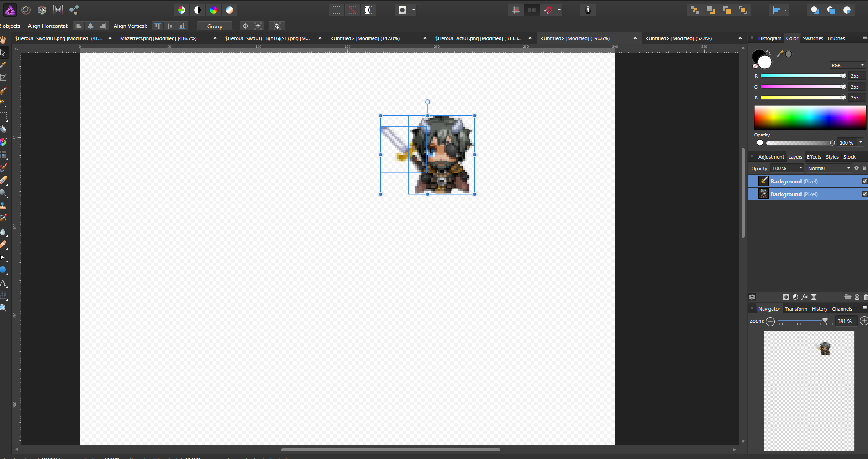Open the color Opacity percent dropdown arrow
Viewport: 868px width, 459px height.
click(x=861, y=142)
